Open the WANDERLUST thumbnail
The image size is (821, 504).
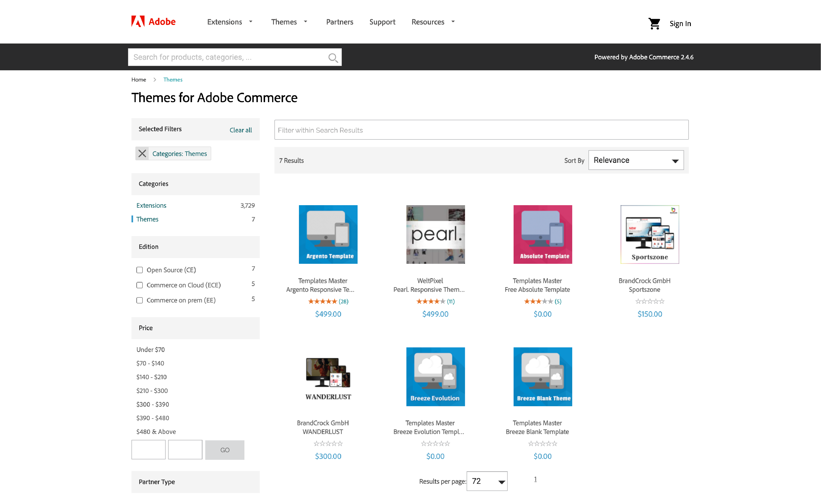pos(328,377)
